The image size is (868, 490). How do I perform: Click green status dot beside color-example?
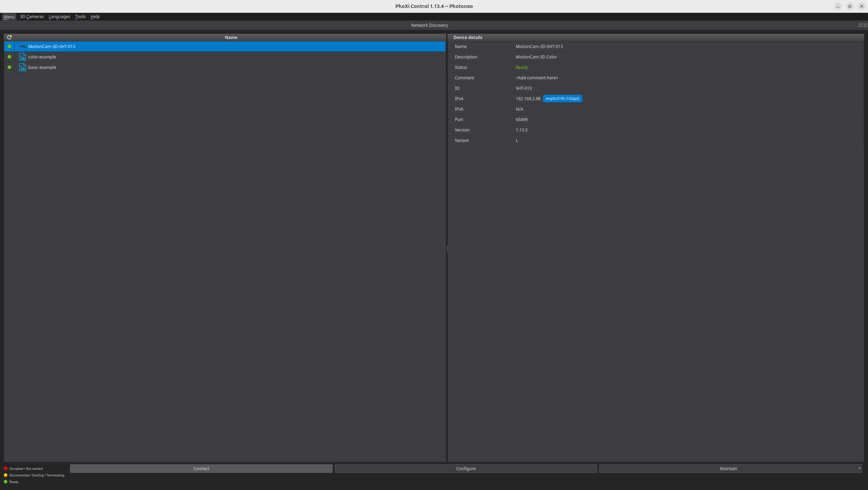click(x=9, y=57)
